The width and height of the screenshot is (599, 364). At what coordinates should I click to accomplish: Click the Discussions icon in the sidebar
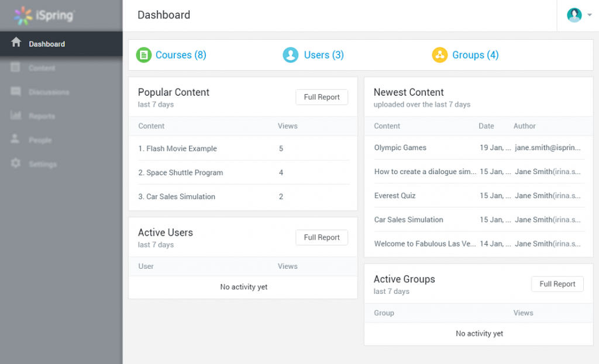(x=15, y=92)
